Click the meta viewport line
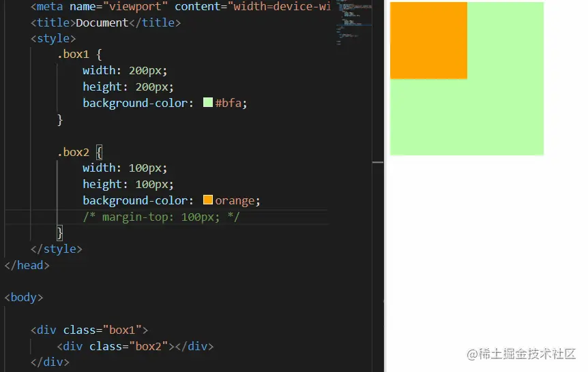The image size is (588, 372). pos(181,6)
